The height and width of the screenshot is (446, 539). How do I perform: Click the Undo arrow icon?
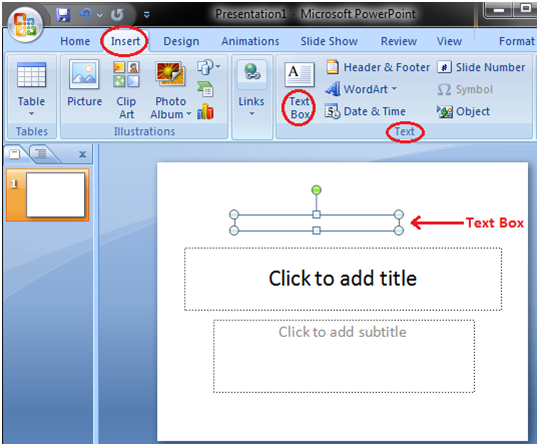(x=85, y=14)
